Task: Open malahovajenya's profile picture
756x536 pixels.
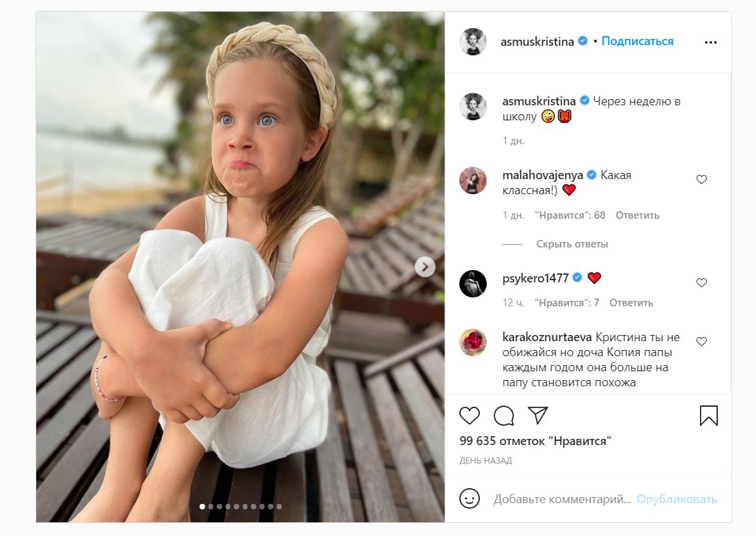Action: [473, 180]
